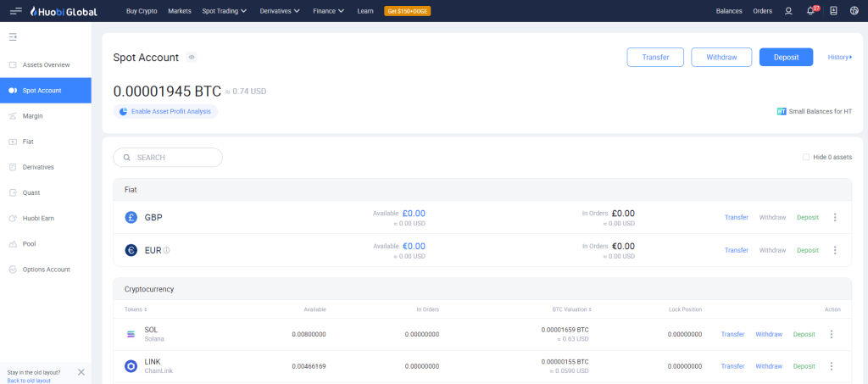Click Deposit in the EUR row
The image size is (868, 384).
coord(808,250)
